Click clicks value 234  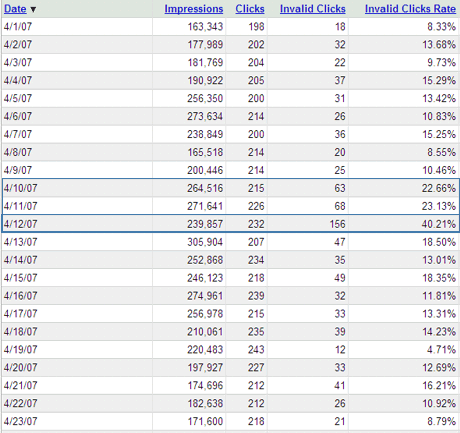coord(256,260)
